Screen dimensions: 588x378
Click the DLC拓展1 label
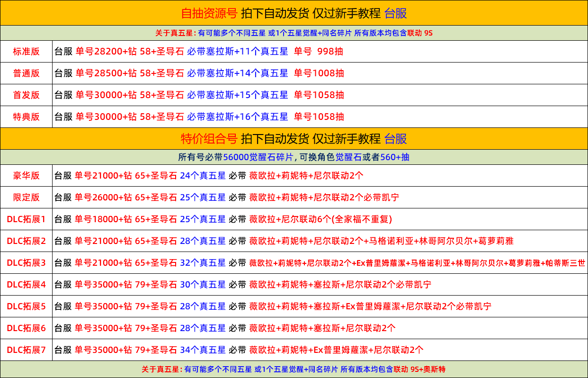point(26,219)
